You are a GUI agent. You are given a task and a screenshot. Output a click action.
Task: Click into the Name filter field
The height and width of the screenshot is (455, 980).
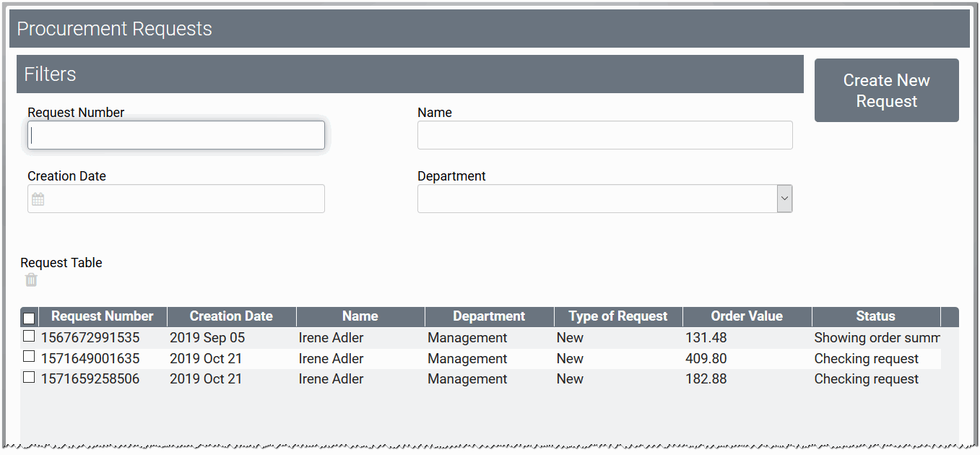point(604,135)
